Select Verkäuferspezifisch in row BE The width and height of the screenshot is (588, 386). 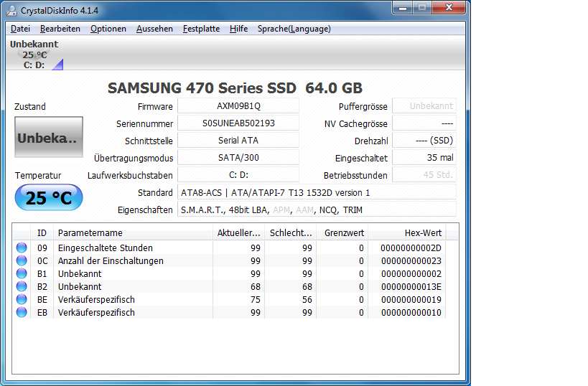tap(96, 300)
